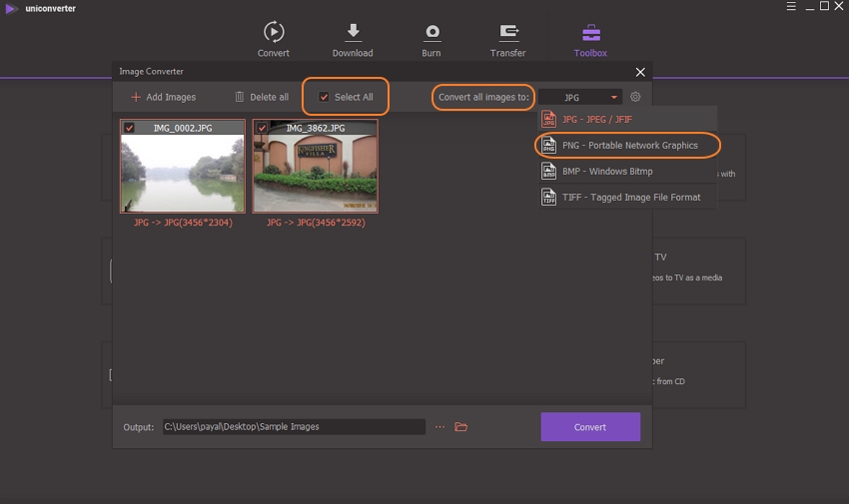Choose PNG - Portable Network Graphics
The height and width of the screenshot is (504, 849).
[629, 146]
